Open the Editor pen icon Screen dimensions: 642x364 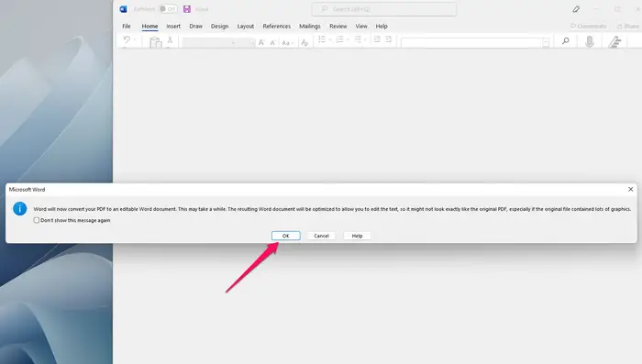[x=614, y=41]
